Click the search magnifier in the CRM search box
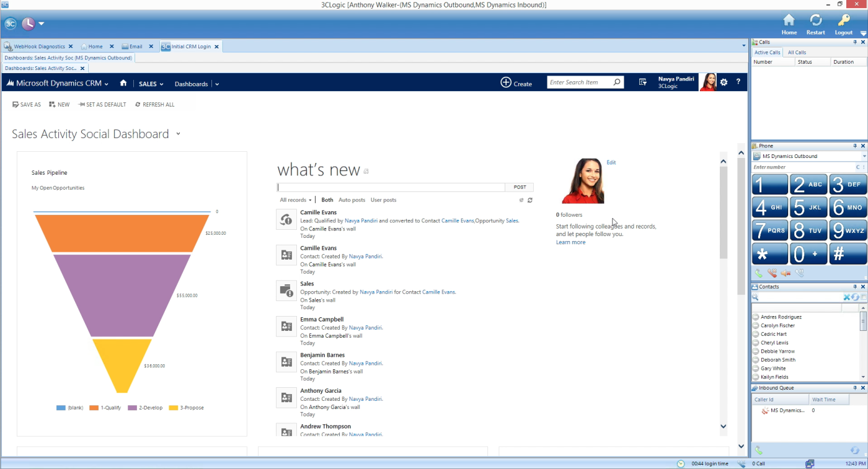This screenshot has width=868, height=469. coord(616,82)
